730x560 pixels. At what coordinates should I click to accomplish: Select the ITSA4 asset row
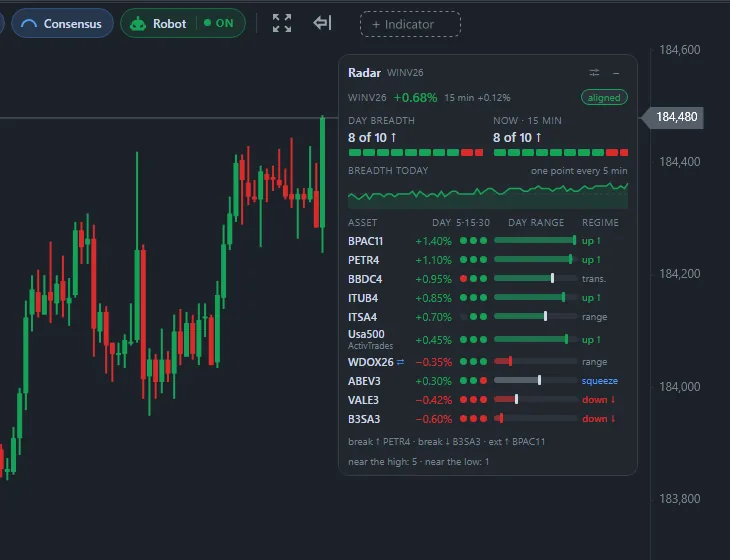tap(487, 317)
